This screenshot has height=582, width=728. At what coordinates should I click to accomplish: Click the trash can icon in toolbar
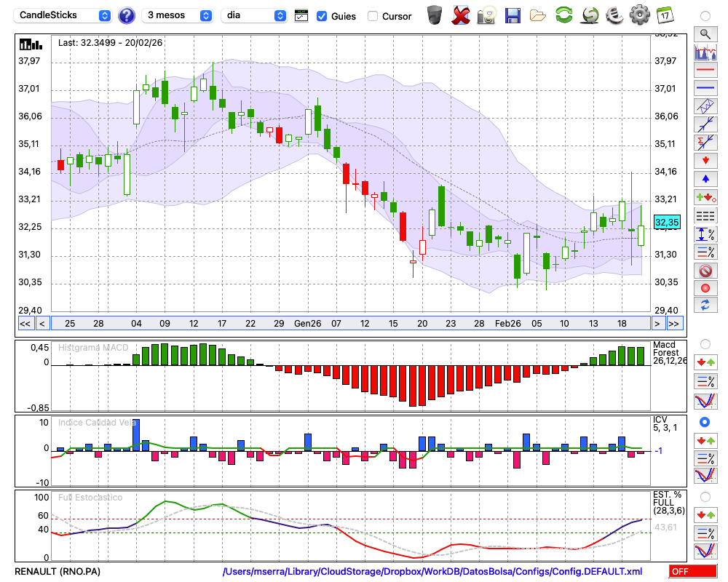pyautogui.click(x=435, y=15)
